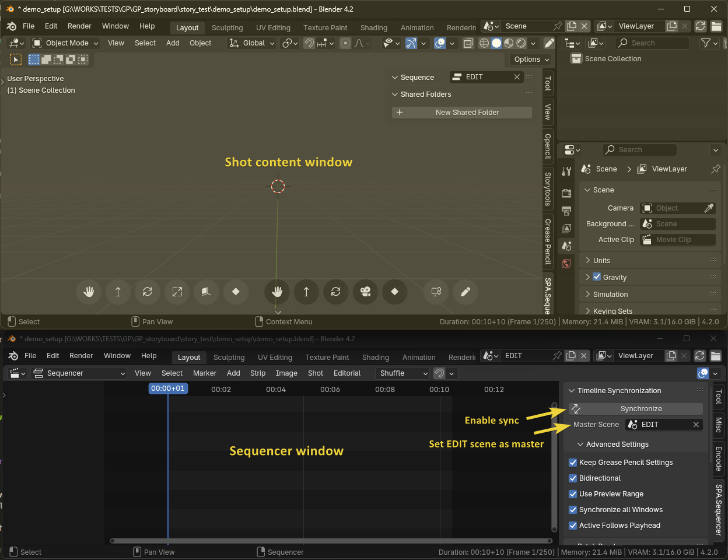
Task: Click the Synchronize button's sync icon
Action: (x=576, y=409)
